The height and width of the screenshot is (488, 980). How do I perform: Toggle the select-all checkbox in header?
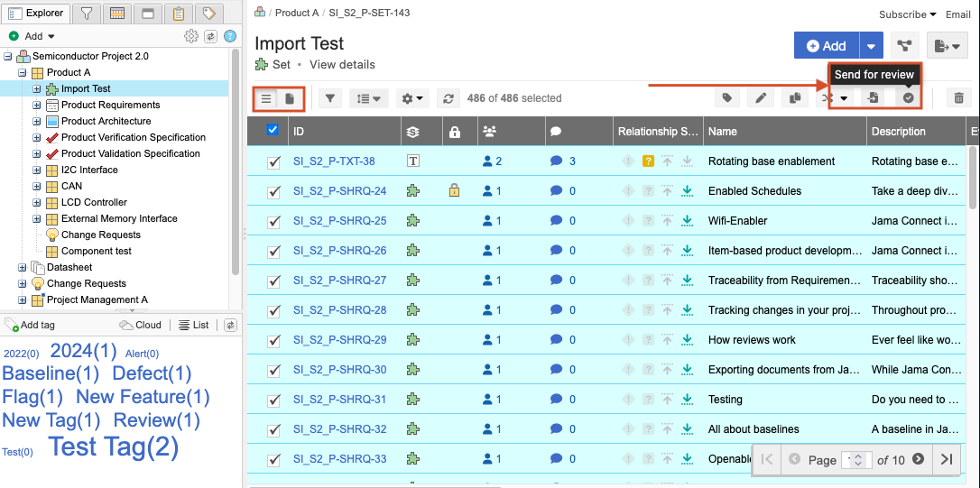[273, 130]
